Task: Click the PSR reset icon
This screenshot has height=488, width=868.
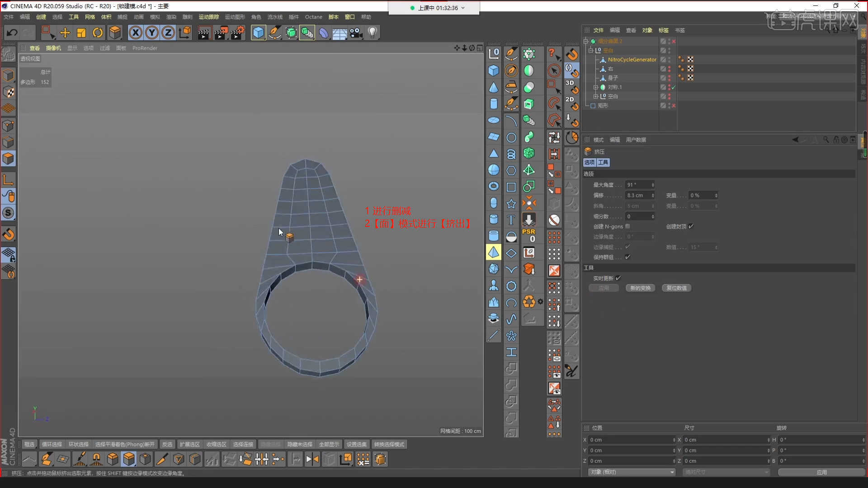Action: point(529,235)
